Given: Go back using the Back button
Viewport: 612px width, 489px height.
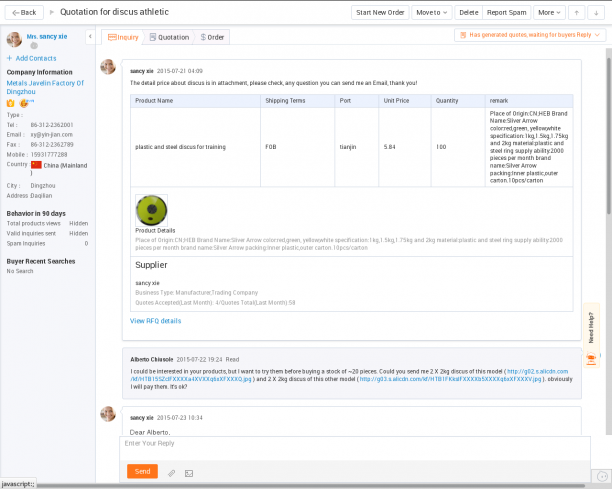Looking at the screenshot, I should 24,12.
